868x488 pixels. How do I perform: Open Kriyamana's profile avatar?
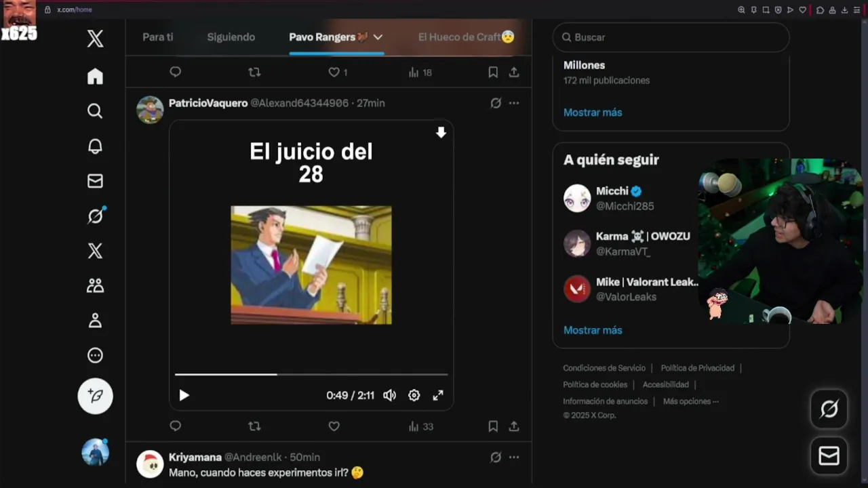click(150, 464)
